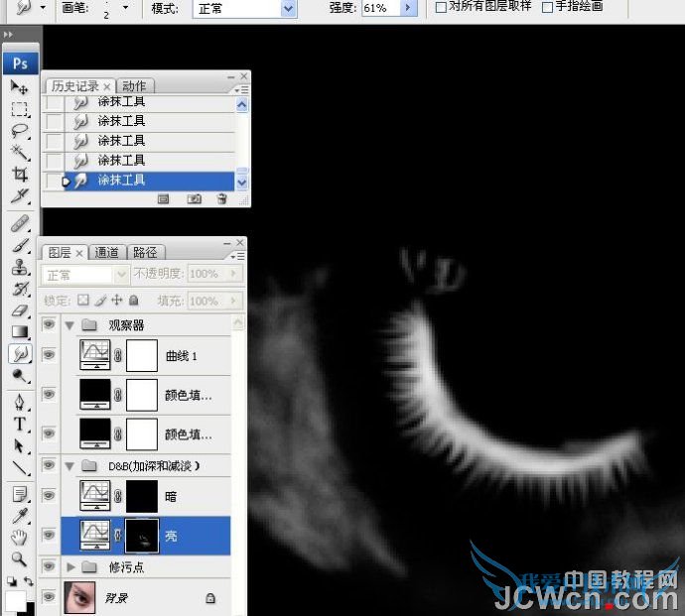Open the History panel options menu

tap(241, 90)
